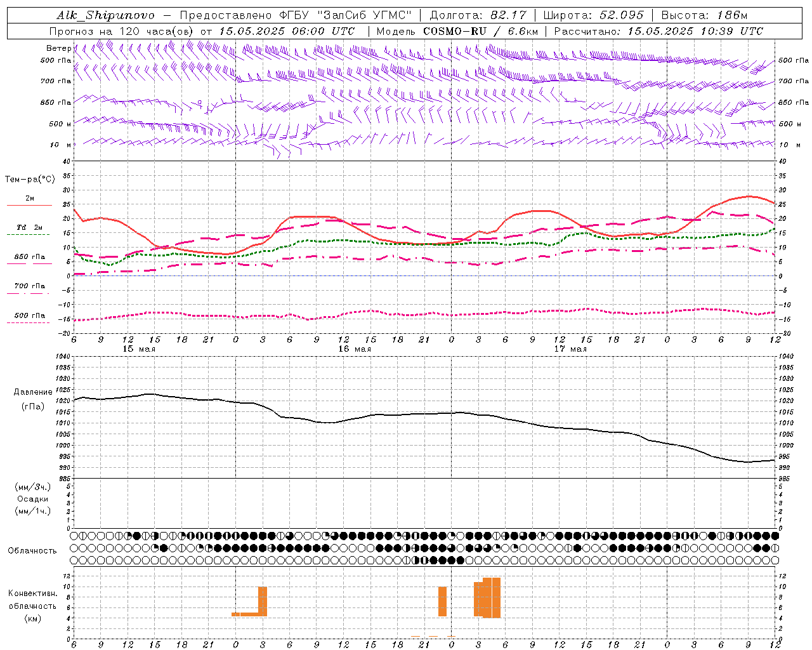Click the "Td 2м" legend label
The image size is (812, 650).
click(30, 227)
